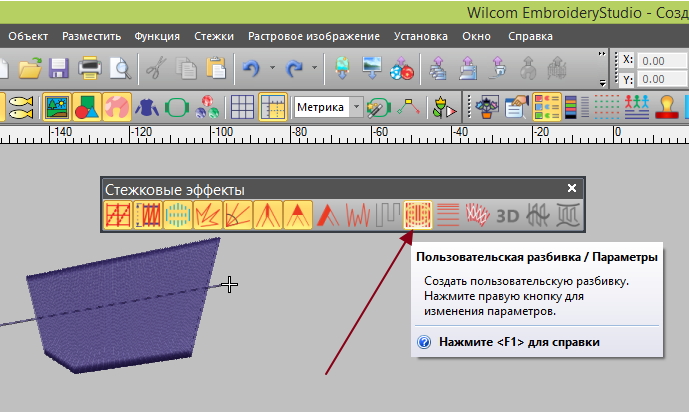Save the design with the floppy icon
This screenshot has width=689, height=412.
pos(59,68)
